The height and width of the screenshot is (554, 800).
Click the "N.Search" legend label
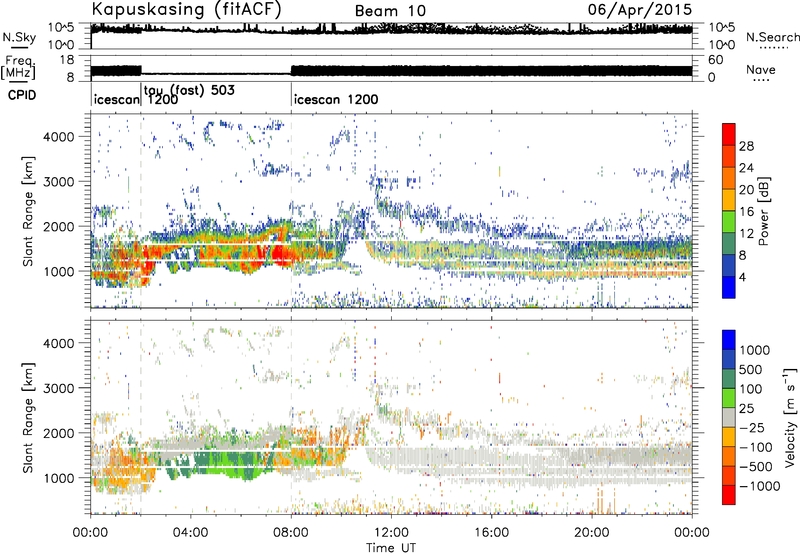[773, 37]
